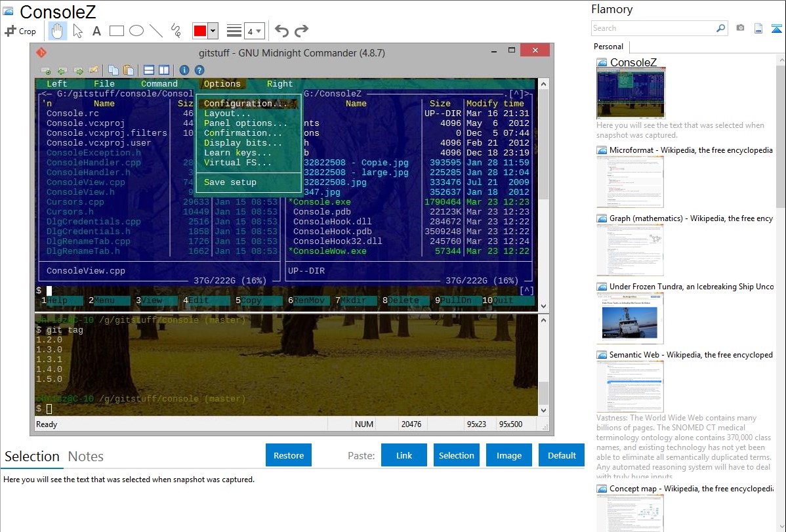This screenshot has height=532, width=786.
Task: Click the Paste clipboard icon in ConsoleZ toolbar
Action: coord(129,70)
